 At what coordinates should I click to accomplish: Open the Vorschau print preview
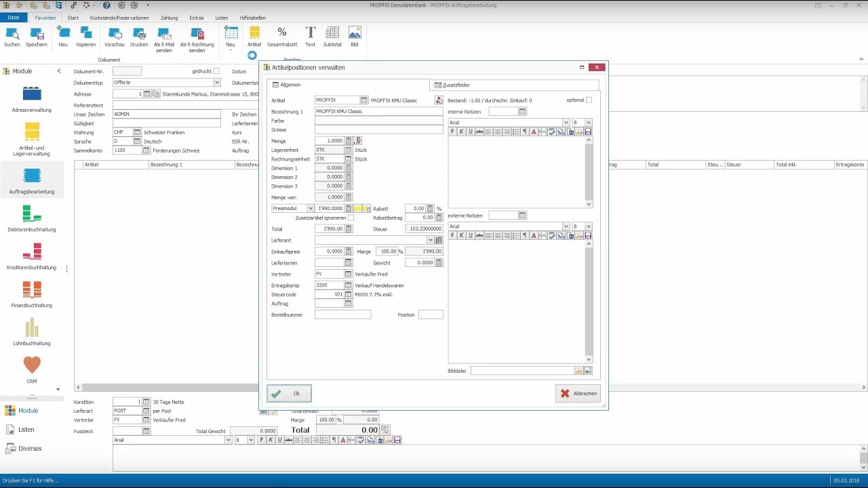[115, 33]
